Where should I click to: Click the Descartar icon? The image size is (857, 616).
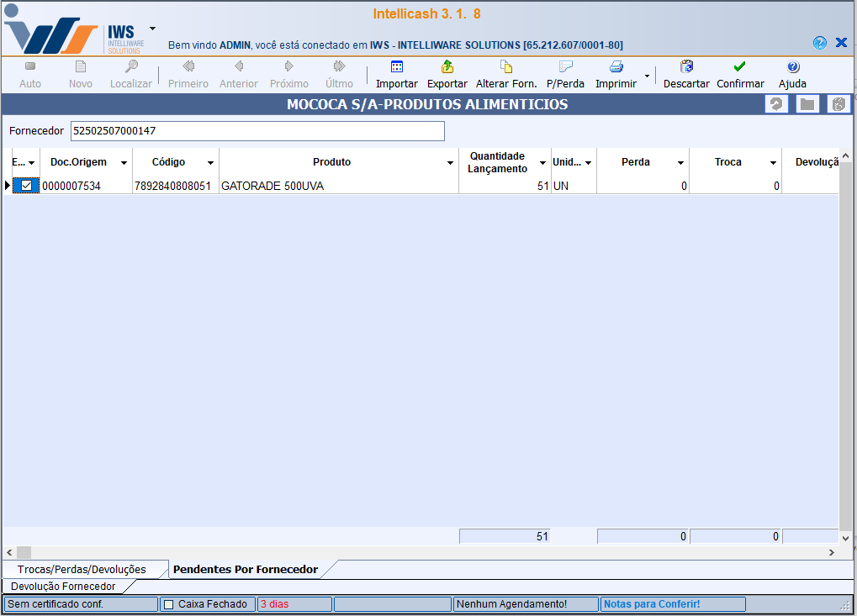[x=686, y=67]
